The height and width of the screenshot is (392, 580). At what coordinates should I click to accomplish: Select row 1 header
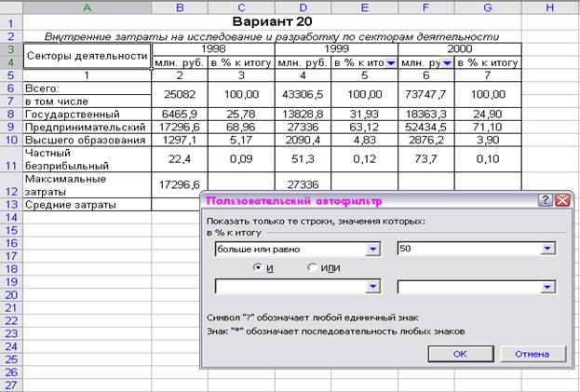click(x=11, y=23)
